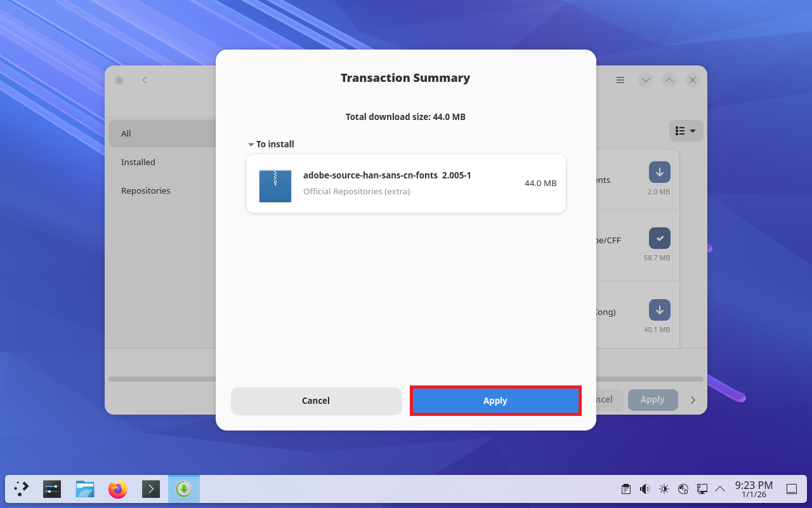Image resolution: width=812 pixels, height=508 pixels.
Task: Open Firefox from the taskbar
Action: click(118, 489)
